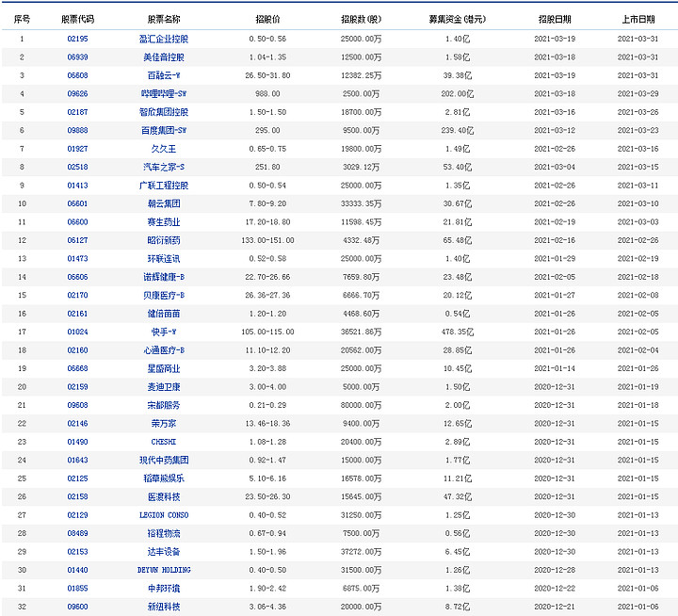Open the 美佳音控股 stock name link
This screenshot has width=678, height=616.
[164, 57]
